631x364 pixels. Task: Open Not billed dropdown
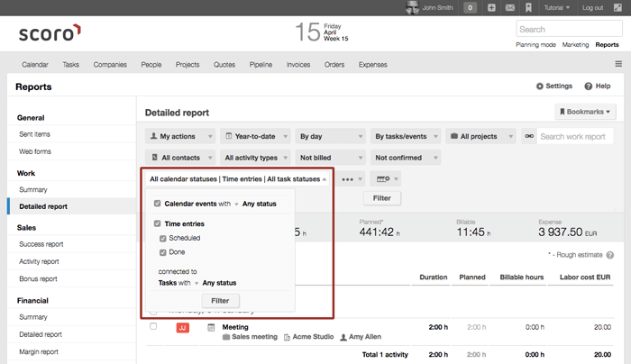click(x=331, y=158)
